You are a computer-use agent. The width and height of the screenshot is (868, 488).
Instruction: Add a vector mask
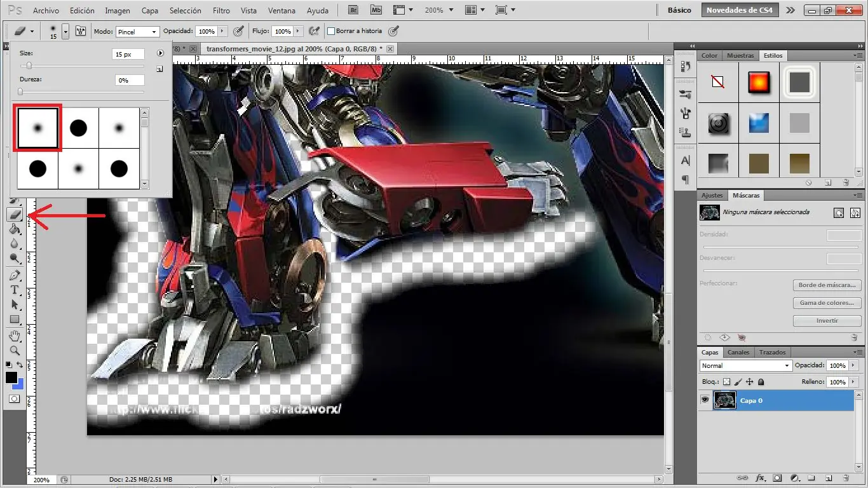coord(855,213)
